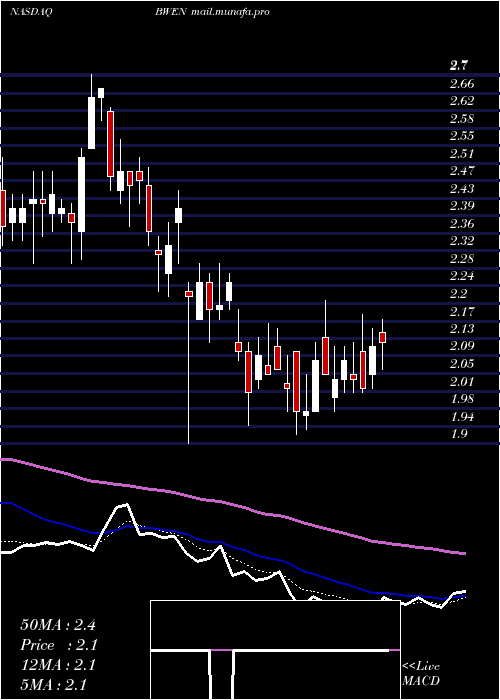Click the 5MA : 2.1 readout
The image size is (500, 700).
pos(53,685)
